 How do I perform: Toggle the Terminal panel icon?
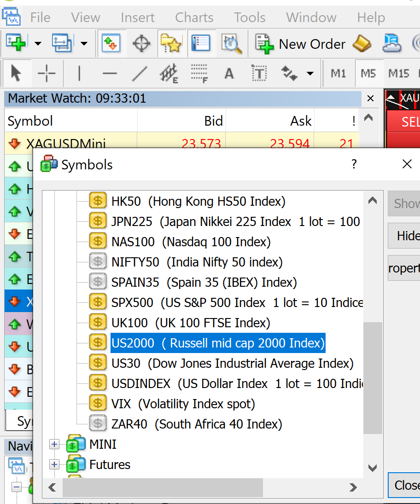(201, 43)
